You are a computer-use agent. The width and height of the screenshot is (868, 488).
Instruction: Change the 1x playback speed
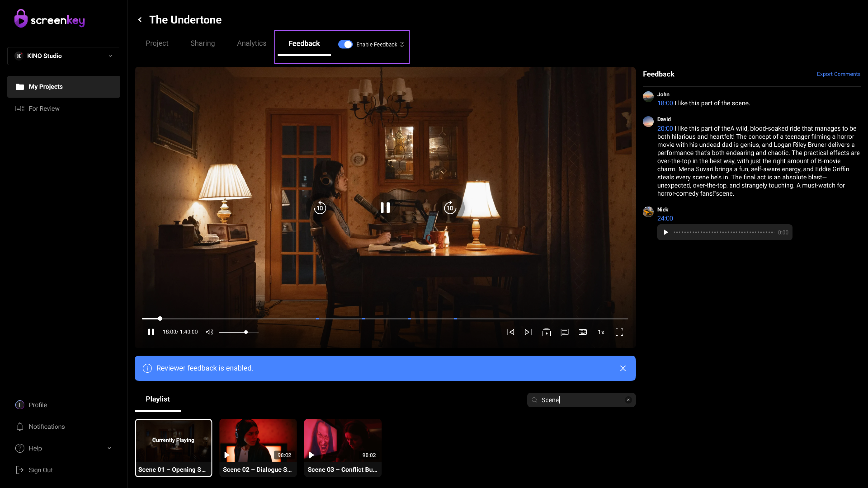click(x=601, y=332)
